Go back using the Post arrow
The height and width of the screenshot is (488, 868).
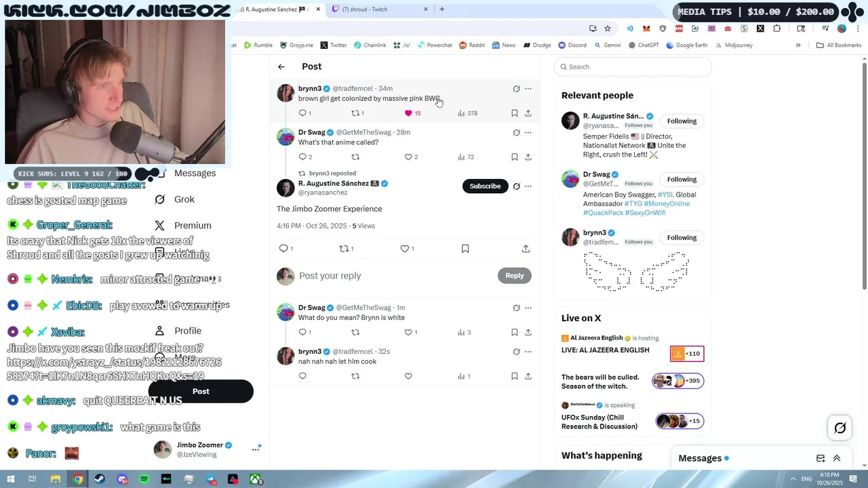point(281,66)
